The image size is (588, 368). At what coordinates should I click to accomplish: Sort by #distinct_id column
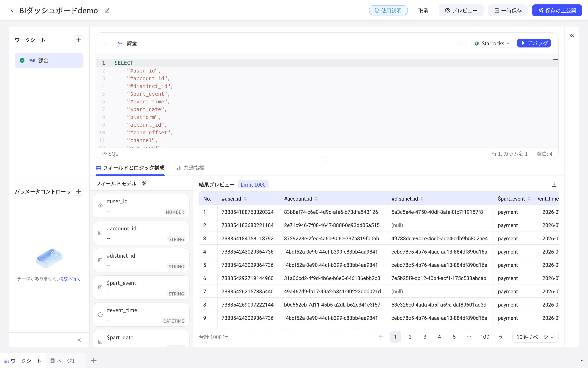coord(422,199)
